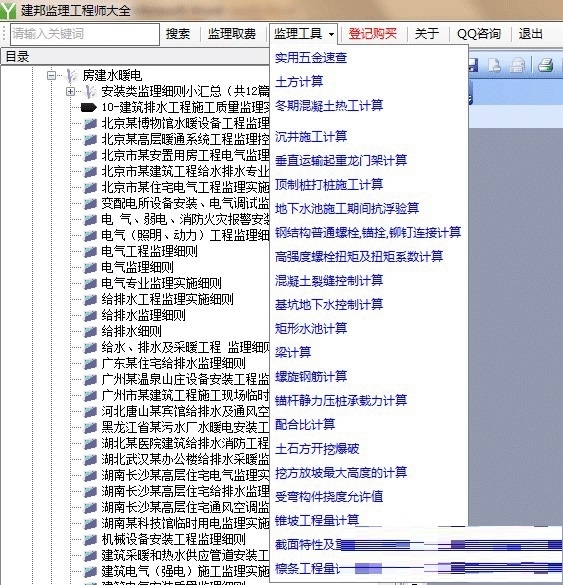The height and width of the screenshot is (585, 563).
Task: Expand the 安装类监理细则小汇总 node
Action: (x=70, y=91)
